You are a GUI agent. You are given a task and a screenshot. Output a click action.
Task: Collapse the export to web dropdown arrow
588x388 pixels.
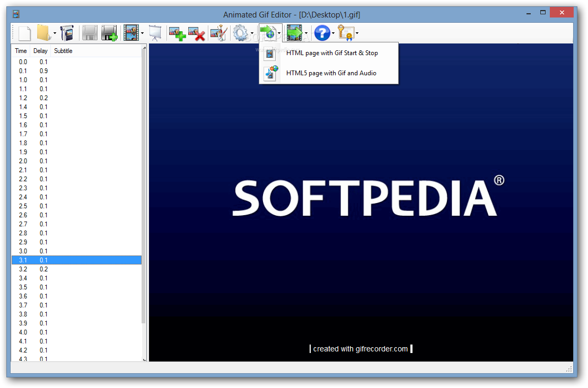(279, 33)
